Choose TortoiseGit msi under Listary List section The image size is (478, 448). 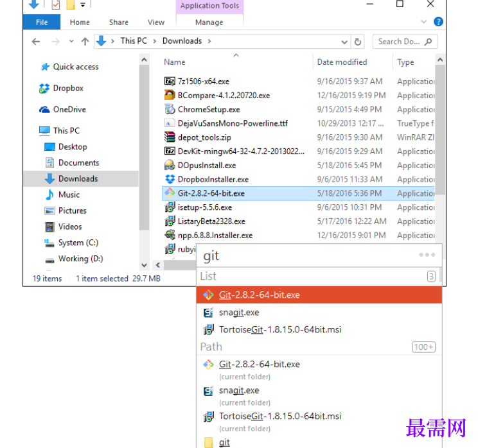tap(319, 329)
